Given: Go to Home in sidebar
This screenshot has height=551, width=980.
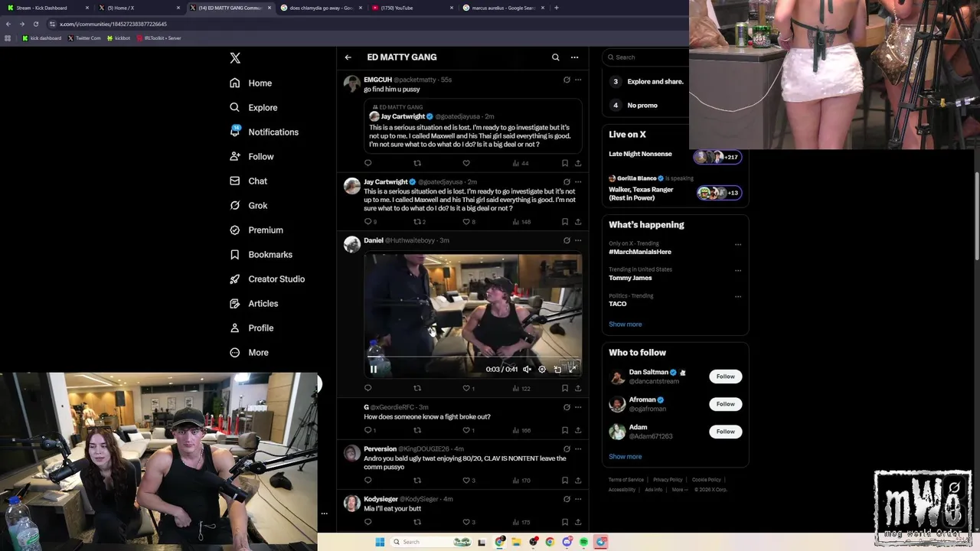Looking at the screenshot, I should pyautogui.click(x=250, y=83).
